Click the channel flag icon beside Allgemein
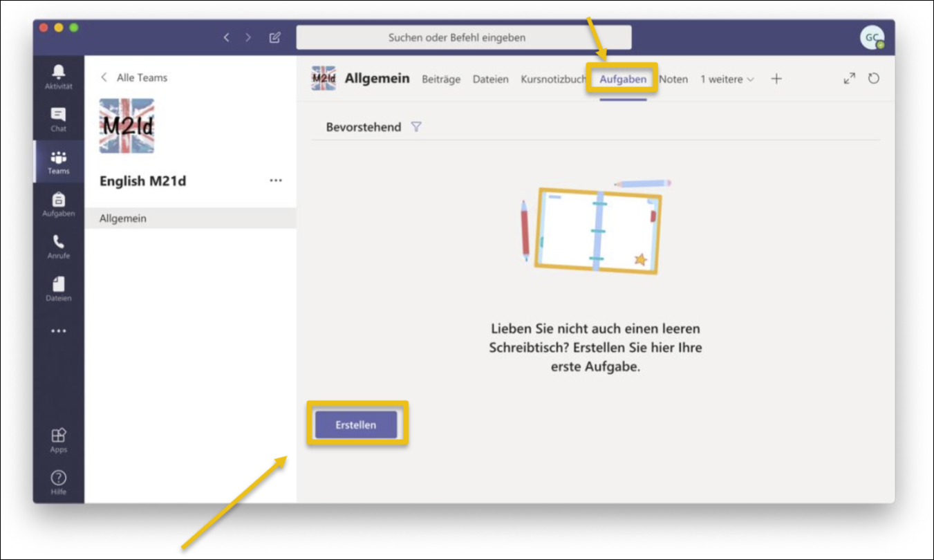This screenshot has height=560, width=934. click(x=324, y=79)
